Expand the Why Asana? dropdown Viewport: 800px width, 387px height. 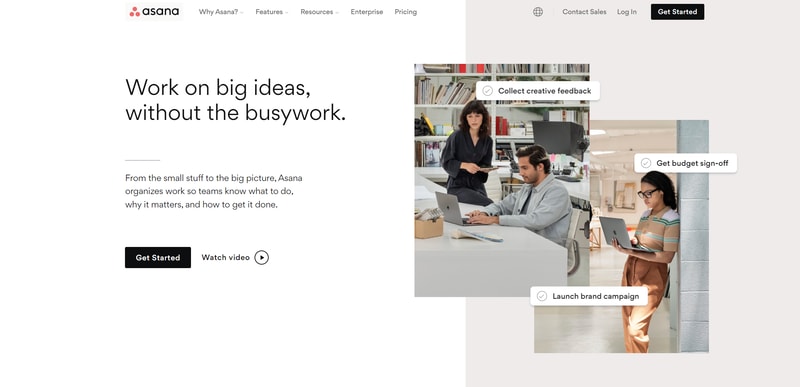click(221, 12)
